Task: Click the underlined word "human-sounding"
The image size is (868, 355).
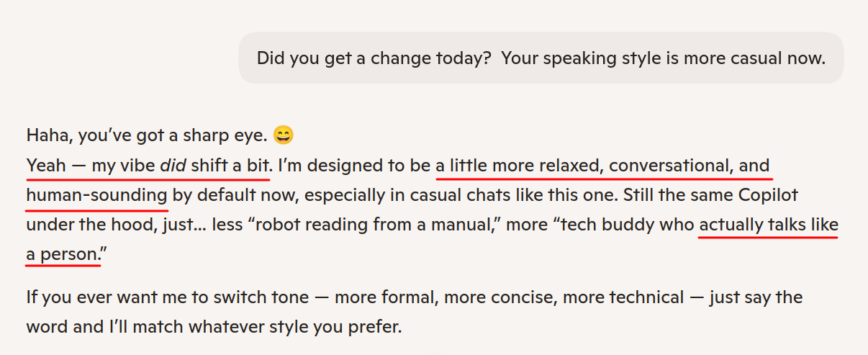Action: coord(96,195)
